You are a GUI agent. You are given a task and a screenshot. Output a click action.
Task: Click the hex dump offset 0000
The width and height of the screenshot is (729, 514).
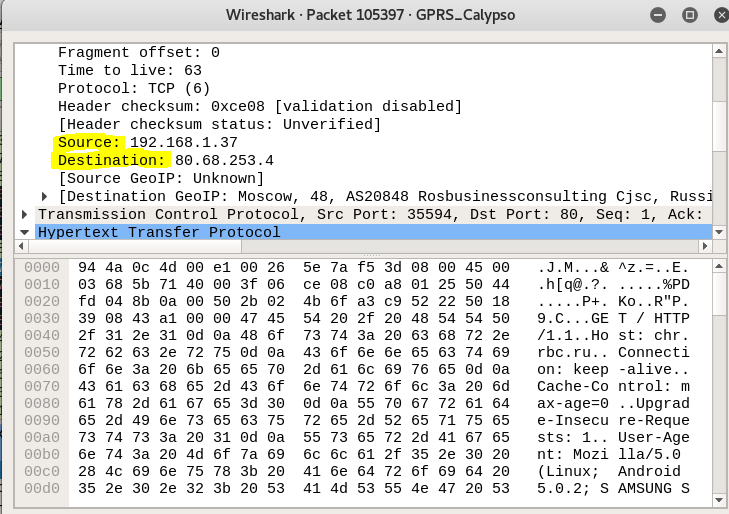tap(42, 268)
